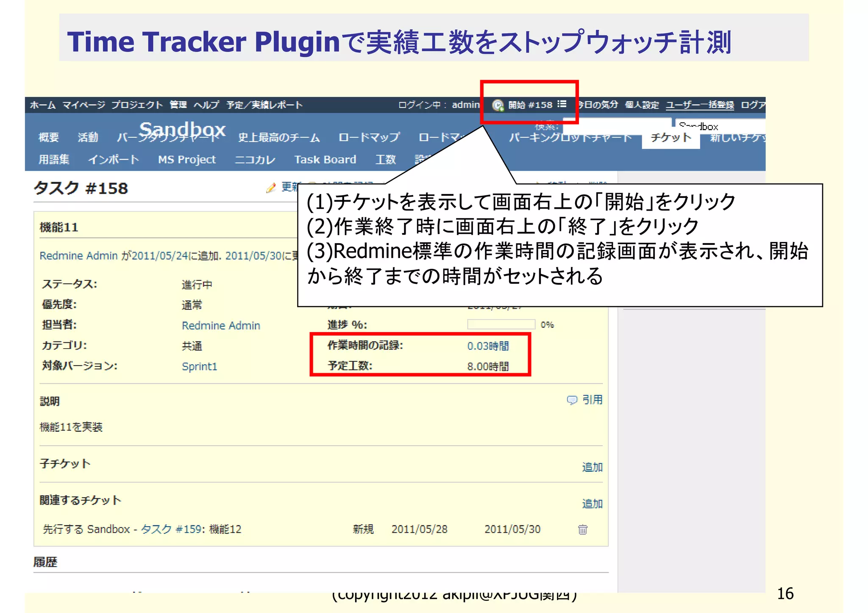The width and height of the screenshot is (868, 613).
Task: Open マイページ in top menu
Action: [84, 105]
